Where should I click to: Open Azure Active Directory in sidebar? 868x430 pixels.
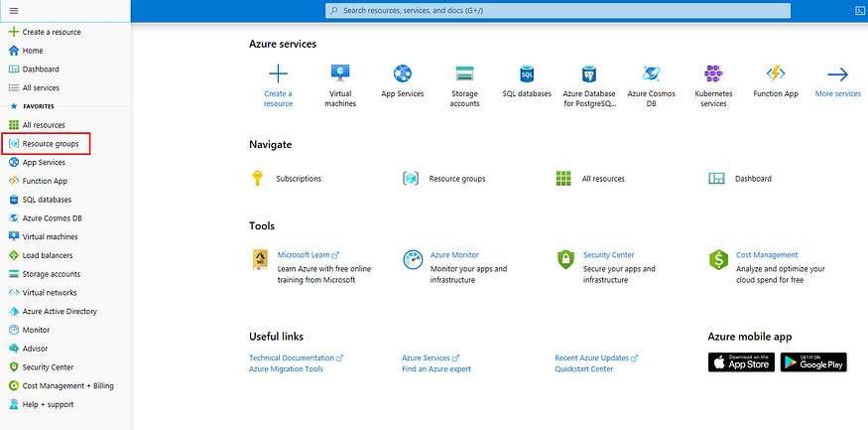click(x=60, y=311)
